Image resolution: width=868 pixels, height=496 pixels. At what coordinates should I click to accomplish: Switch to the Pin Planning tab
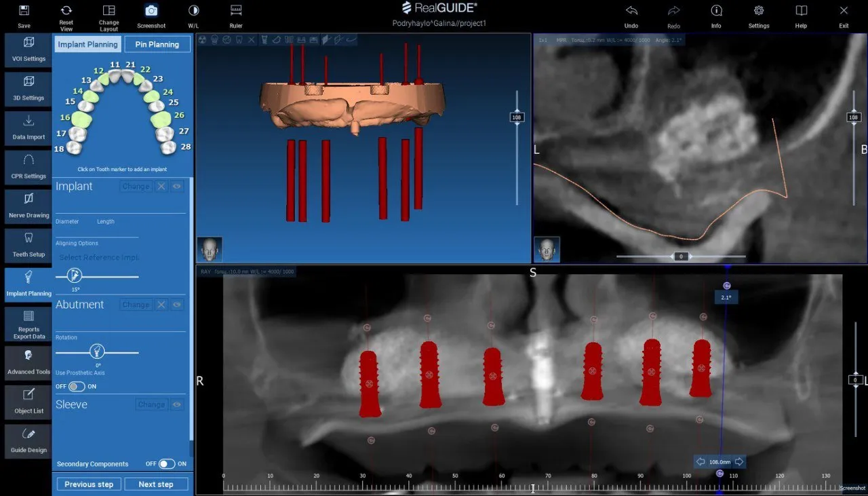(157, 45)
